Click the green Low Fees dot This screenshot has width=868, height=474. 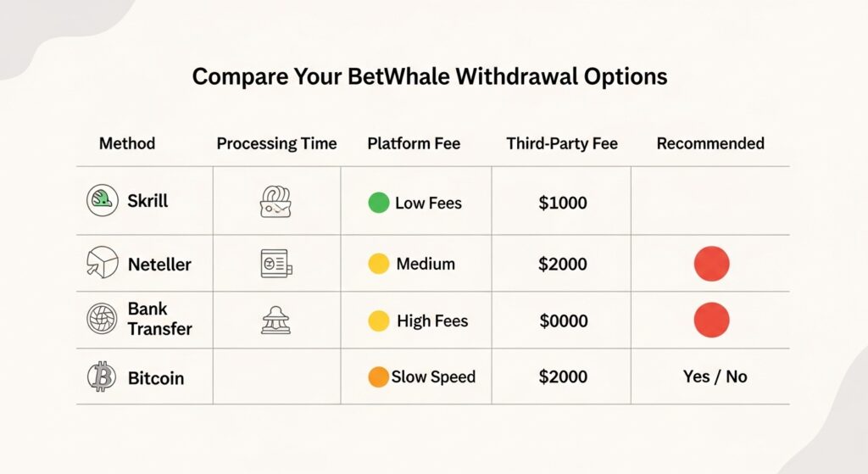(379, 203)
